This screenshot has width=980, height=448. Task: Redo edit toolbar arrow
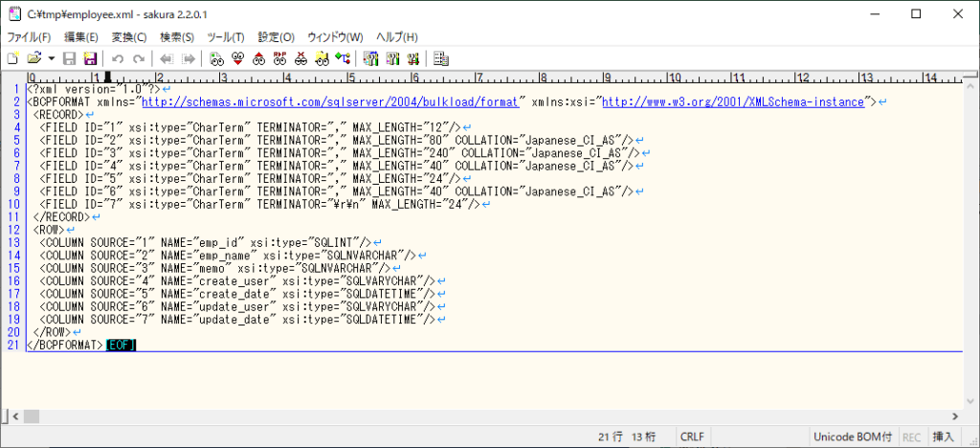(x=139, y=59)
